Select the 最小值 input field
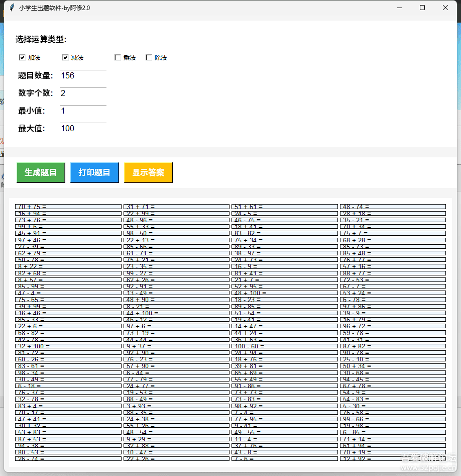 (x=82, y=111)
